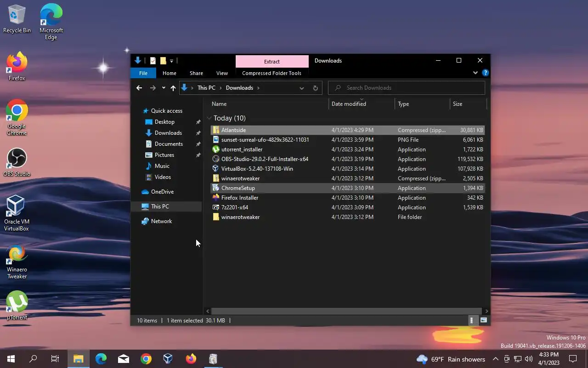Viewport: 588px width, 368px height.
Task: Select the Oracle VM VirtualBox desktop shortcut
Action: pos(17,213)
